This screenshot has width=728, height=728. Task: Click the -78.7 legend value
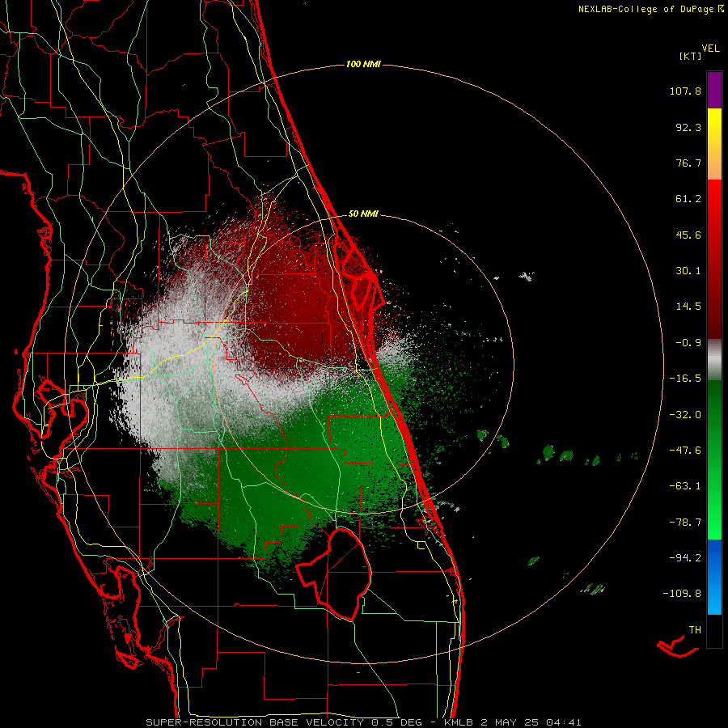pyautogui.click(x=685, y=523)
